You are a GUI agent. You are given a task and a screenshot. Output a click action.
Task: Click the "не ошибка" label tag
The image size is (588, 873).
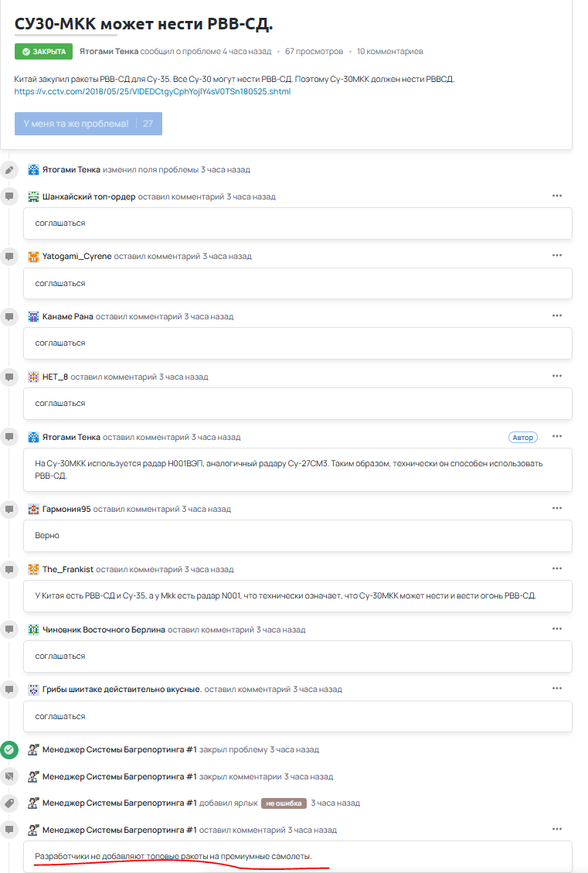pyautogui.click(x=284, y=803)
